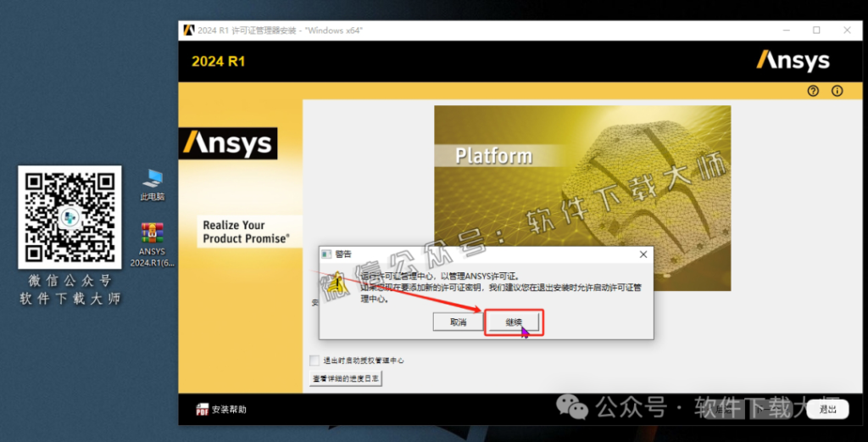Click the Ansys logo in black header
This screenshot has height=442, width=868.
click(793, 60)
